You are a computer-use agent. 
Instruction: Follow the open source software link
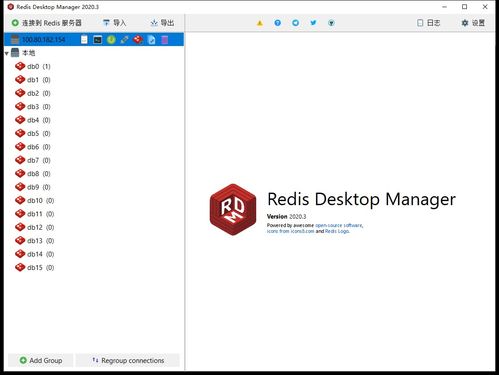point(339,225)
